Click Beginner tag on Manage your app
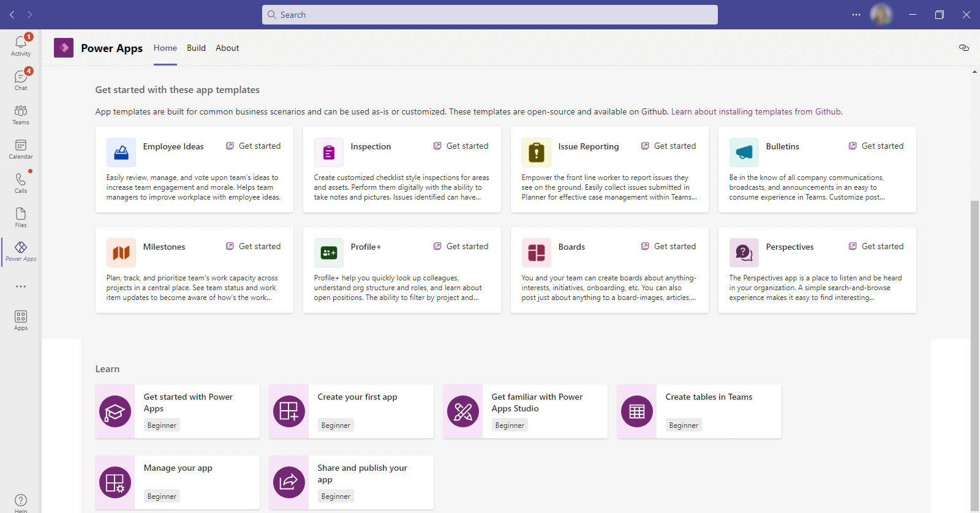 162,496
